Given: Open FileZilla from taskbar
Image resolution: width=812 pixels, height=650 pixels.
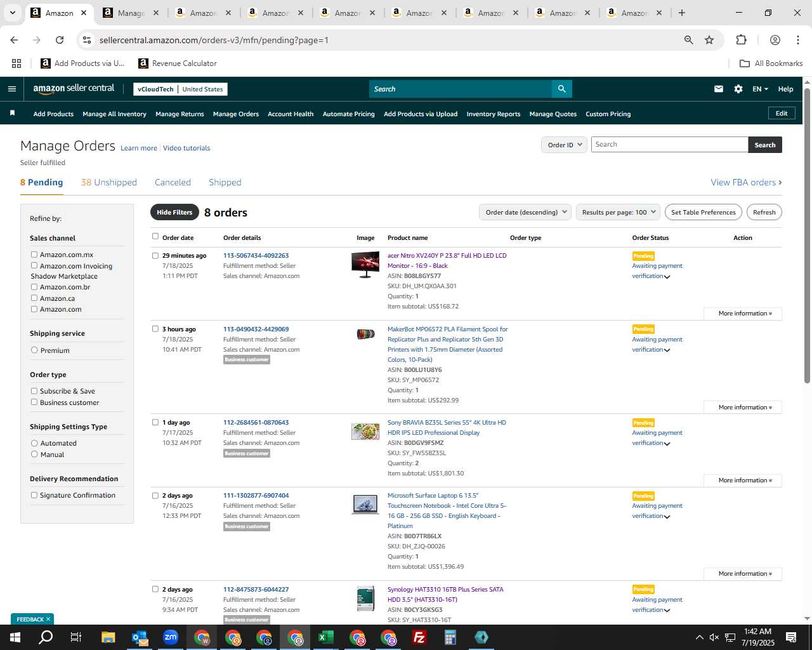Looking at the screenshot, I should click(419, 637).
